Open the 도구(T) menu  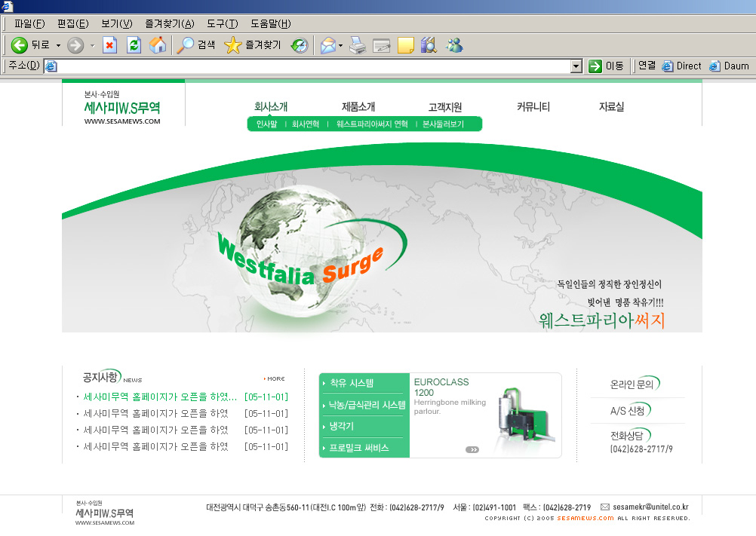(222, 23)
